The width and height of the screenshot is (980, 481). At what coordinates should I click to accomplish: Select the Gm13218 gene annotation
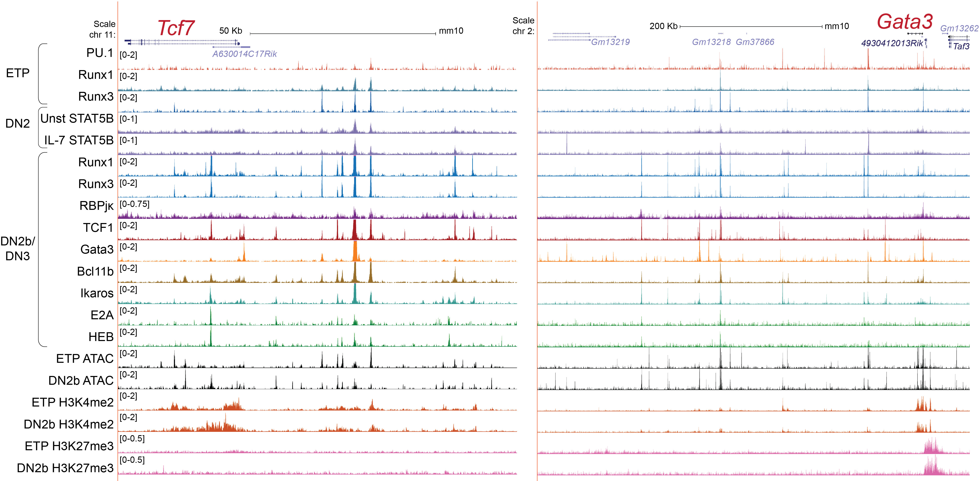click(711, 42)
